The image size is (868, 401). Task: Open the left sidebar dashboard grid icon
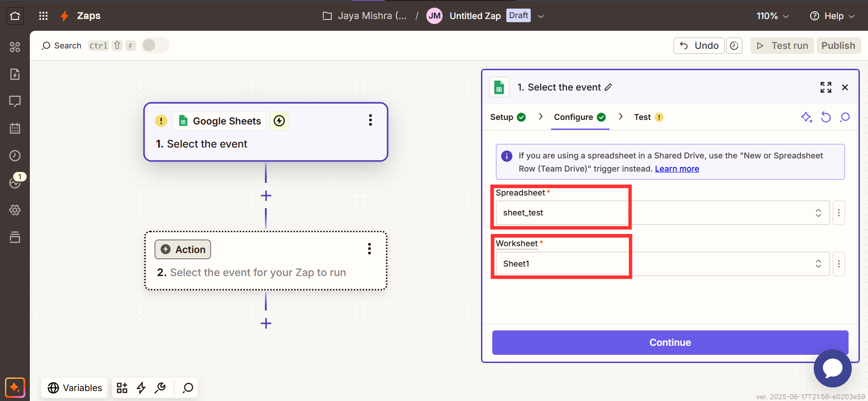tap(15, 47)
